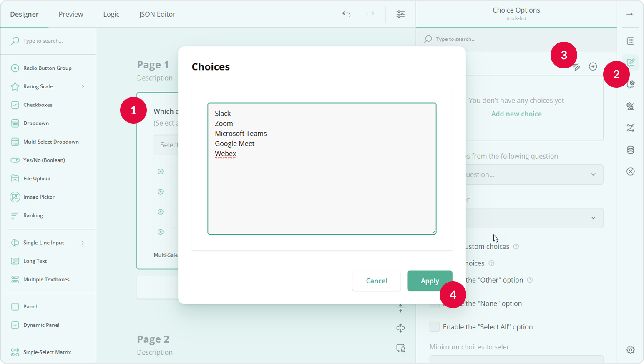Redo the last change

[370, 14]
